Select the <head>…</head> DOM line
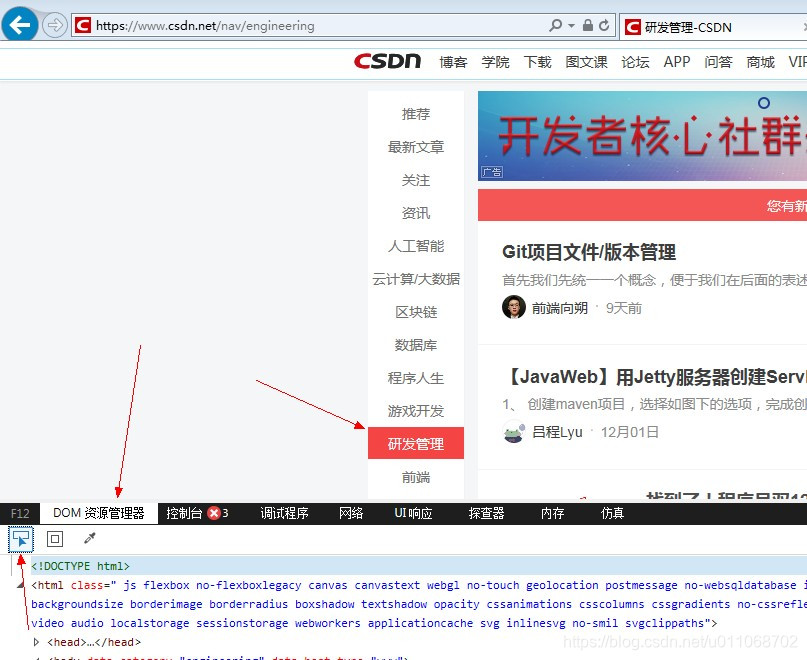Screen dimensions: 807x660 click(x=94, y=642)
